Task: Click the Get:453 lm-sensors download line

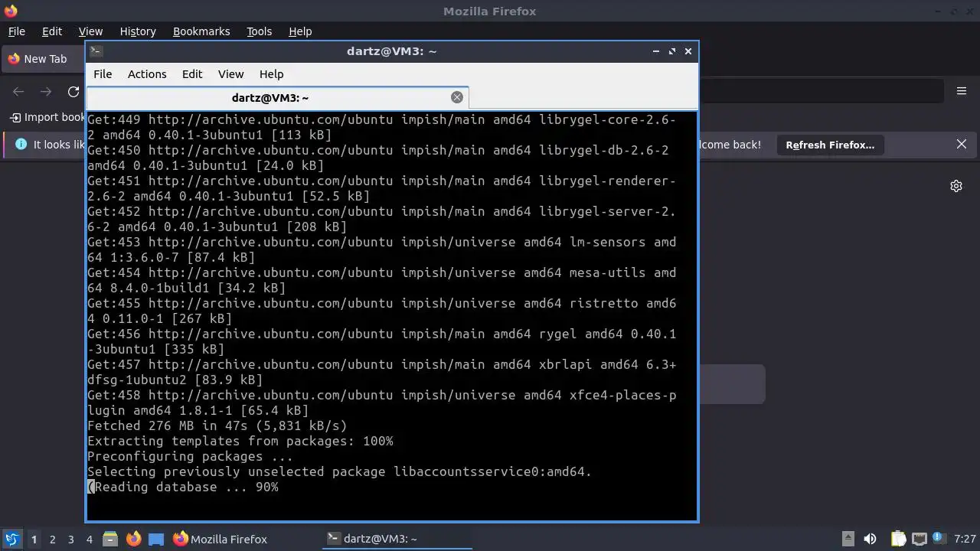Action: click(x=382, y=249)
